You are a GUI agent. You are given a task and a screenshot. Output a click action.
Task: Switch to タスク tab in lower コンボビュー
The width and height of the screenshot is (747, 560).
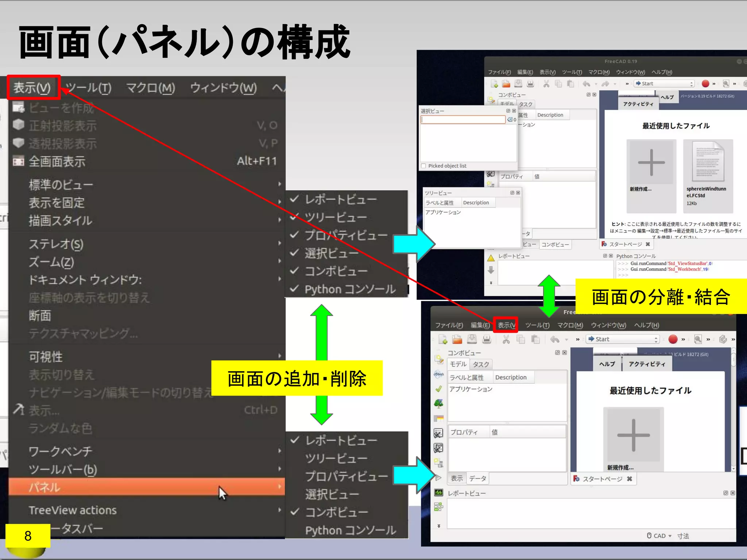tap(481, 364)
